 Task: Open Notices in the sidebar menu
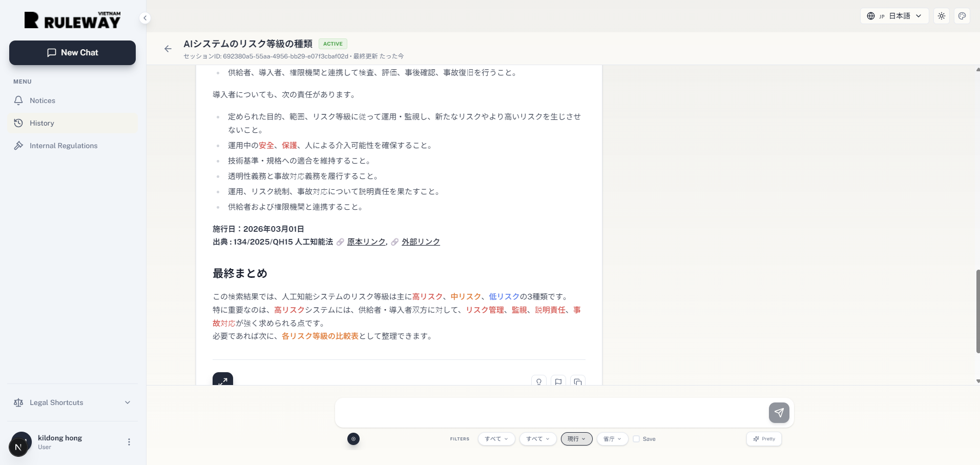pos(43,100)
